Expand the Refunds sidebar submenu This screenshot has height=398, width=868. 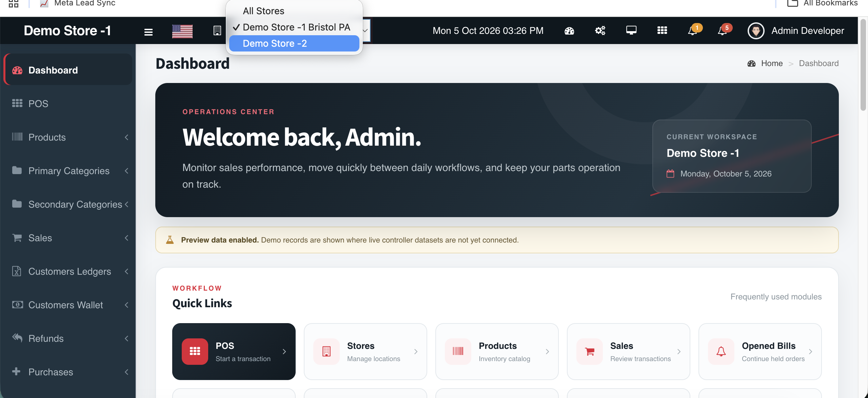point(68,338)
